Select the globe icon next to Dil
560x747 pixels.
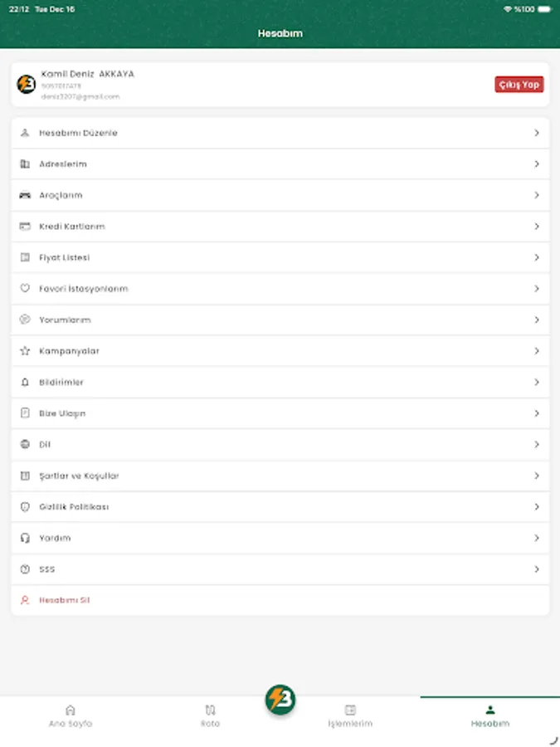pyautogui.click(x=25, y=444)
